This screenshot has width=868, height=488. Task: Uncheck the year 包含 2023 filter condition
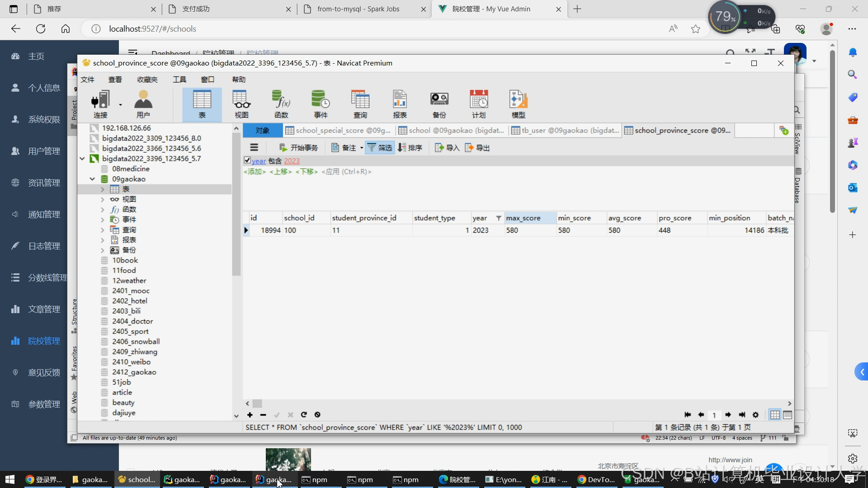247,160
